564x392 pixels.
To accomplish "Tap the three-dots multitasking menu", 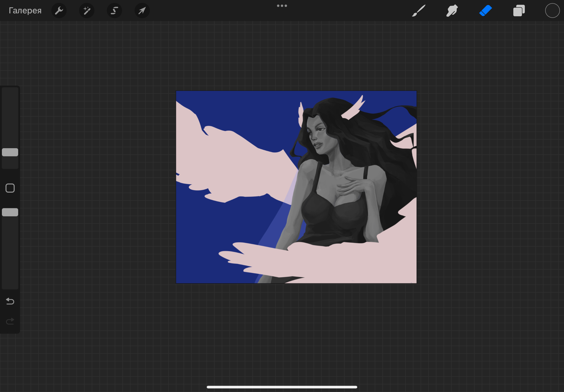I will click(x=282, y=6).
